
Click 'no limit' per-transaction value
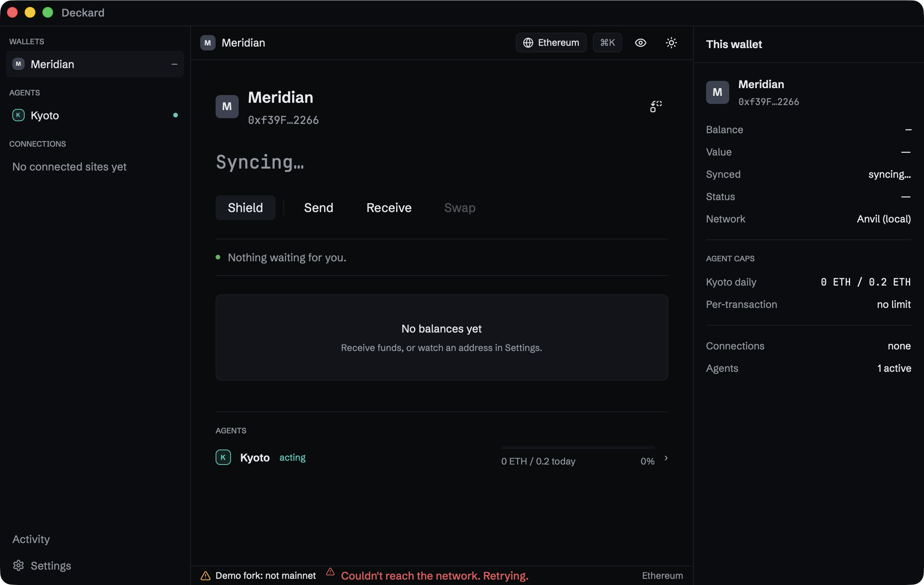tap(894, 304)
